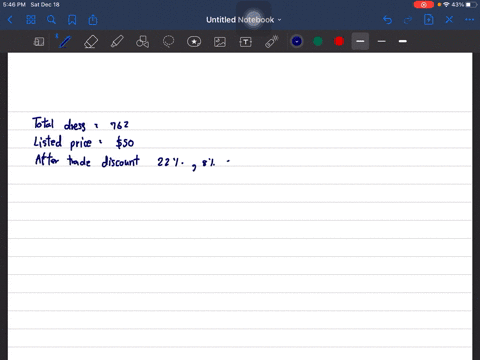Screen dimensions: 480x360
Task: Select the Shapes tool
Action: click(142, 42)
